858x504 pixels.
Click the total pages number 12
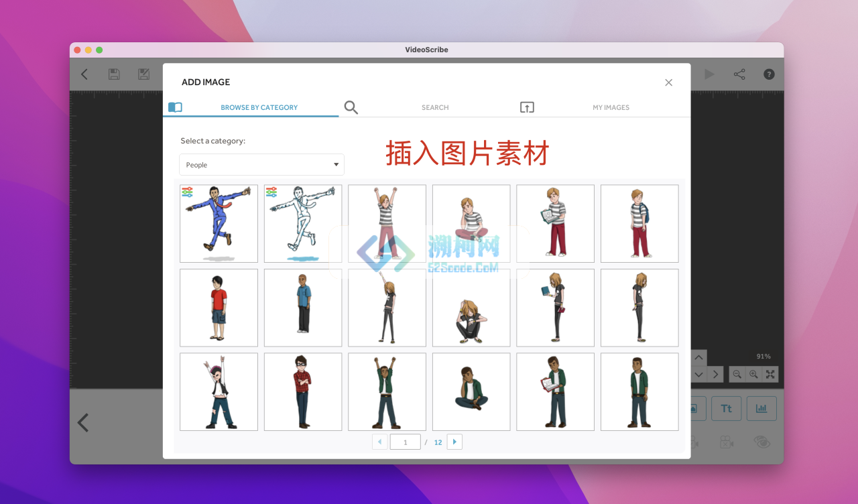(438, 442)
